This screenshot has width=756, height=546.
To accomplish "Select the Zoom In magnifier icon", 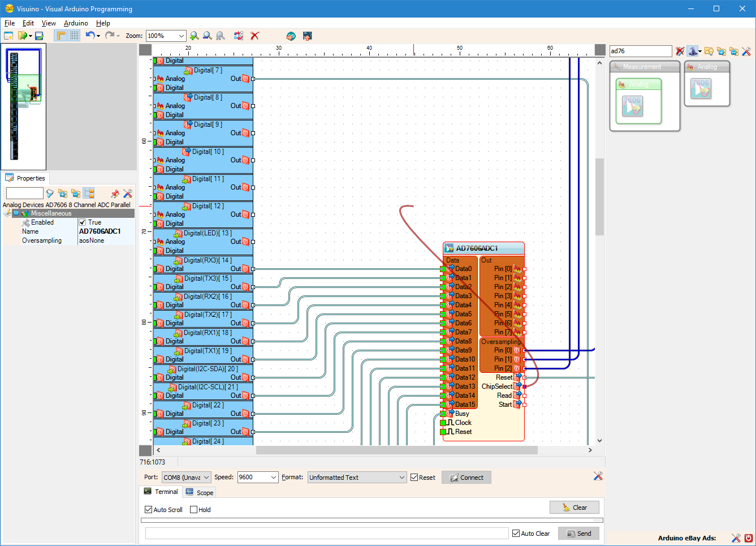I will point(194,36).
